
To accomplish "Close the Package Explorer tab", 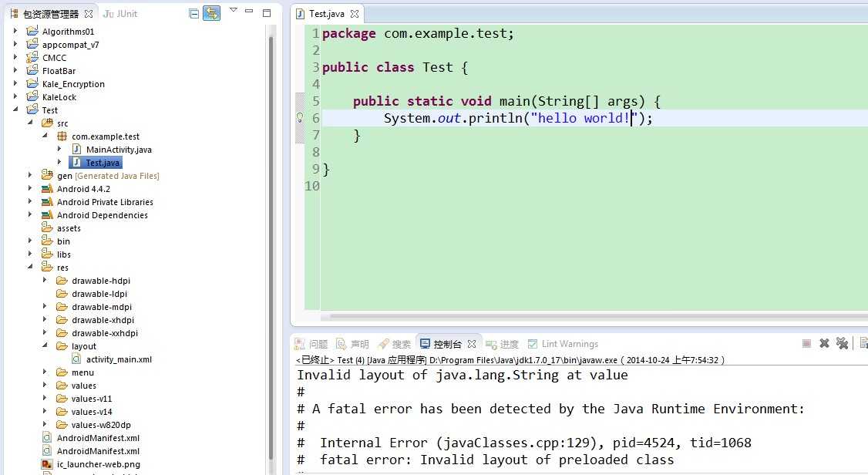I will 89,14.
